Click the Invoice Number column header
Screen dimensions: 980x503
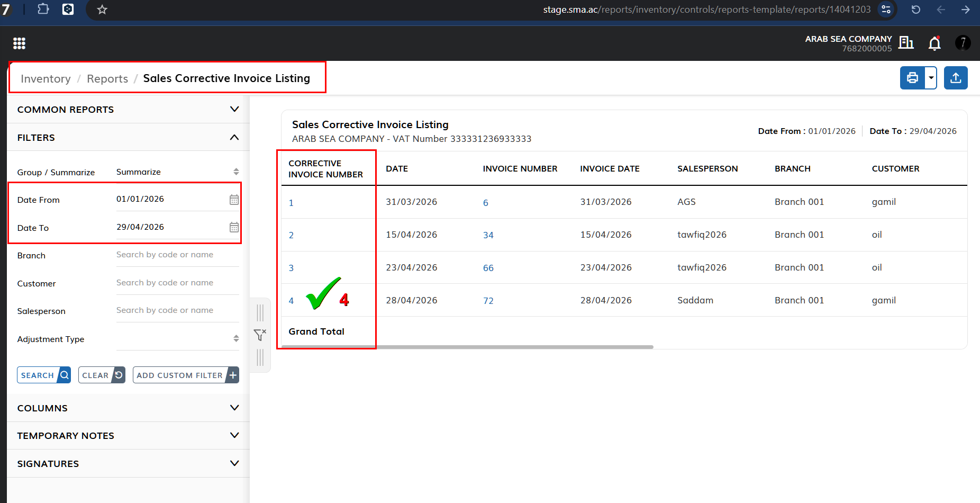[520, 169]
